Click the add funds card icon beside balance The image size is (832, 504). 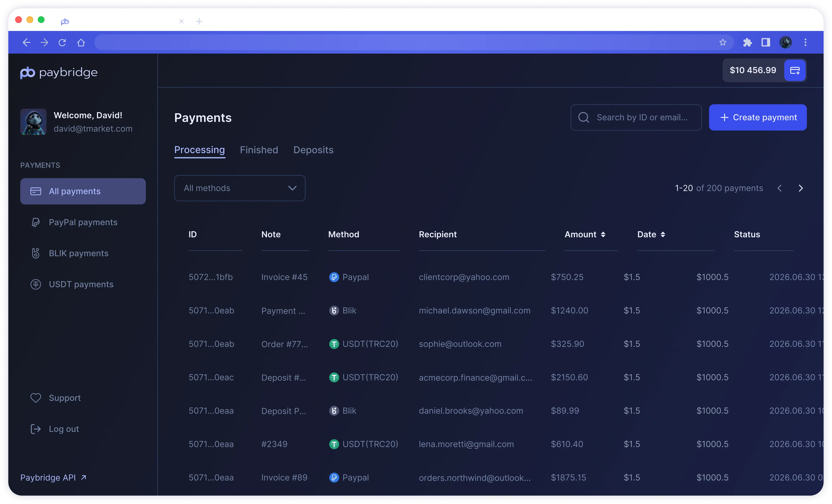(795, 70)
